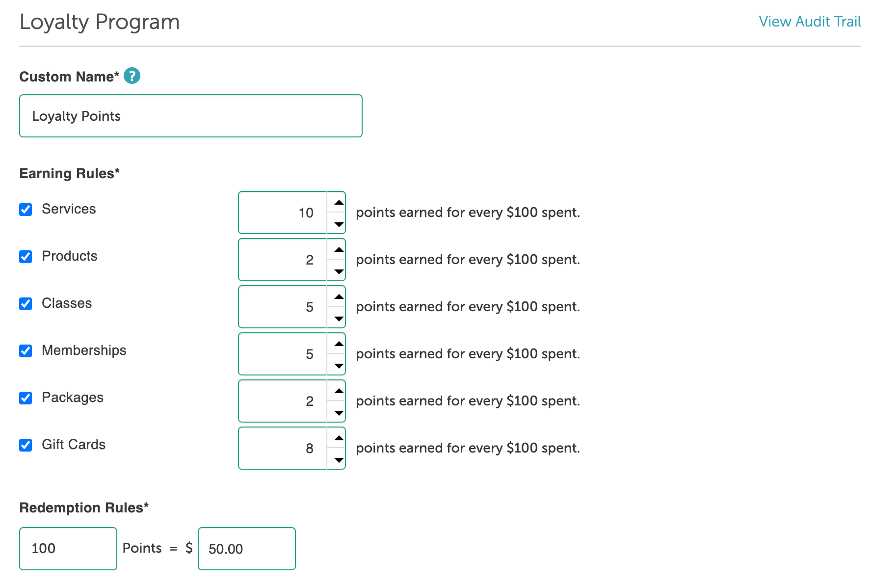The height and width of the screenshot is (588, 872).
Task: Disable the Gift Cards checkbox
Action: [x=26, y=445]
